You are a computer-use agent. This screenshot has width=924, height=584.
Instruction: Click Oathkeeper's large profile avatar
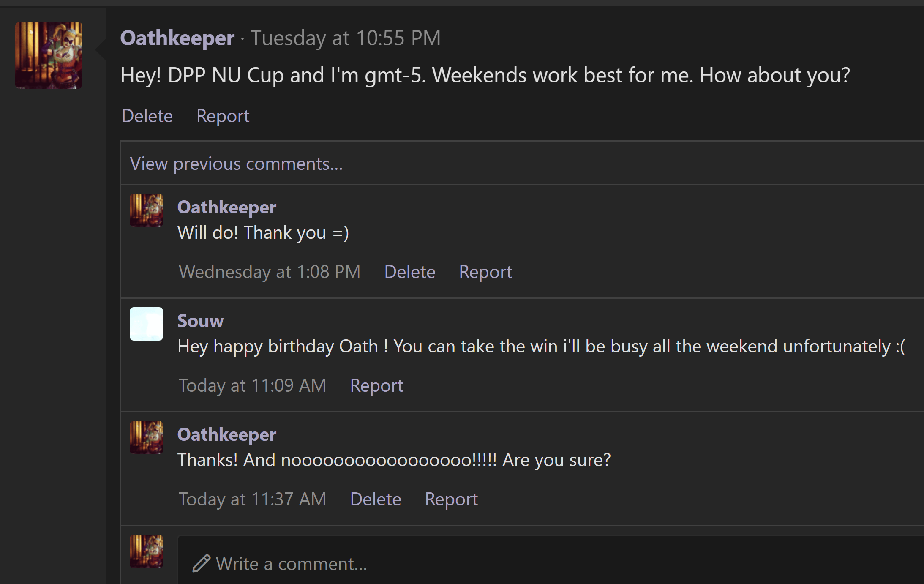click(49, 55)
